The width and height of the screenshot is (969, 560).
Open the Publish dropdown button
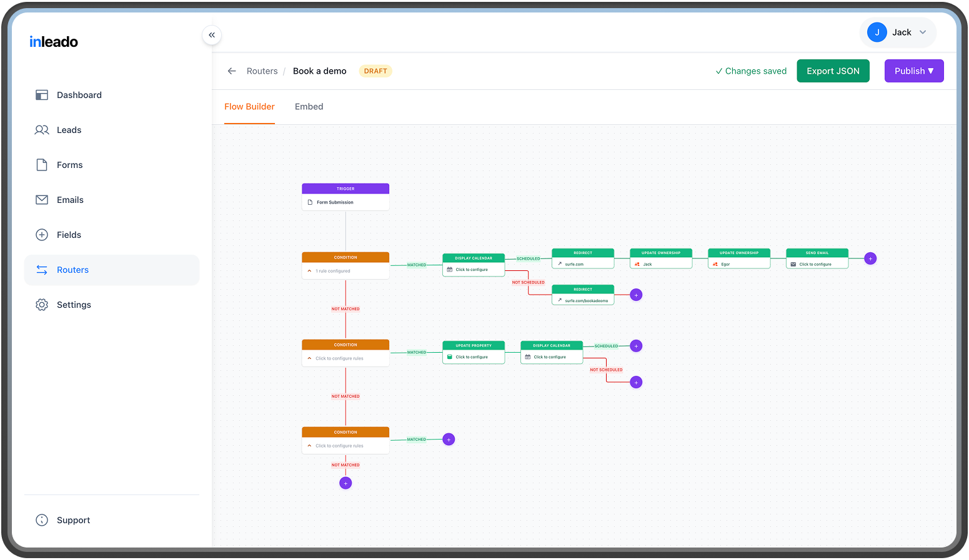pyautogui.click(x=914, y=71)
